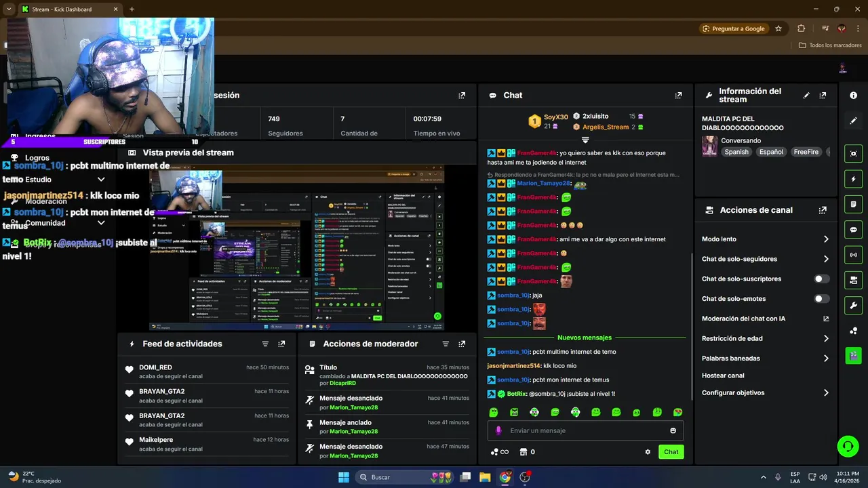868x488 pixels.
Task: Pop out the Acciones de canal panel
Action: [x=823, y=210]
